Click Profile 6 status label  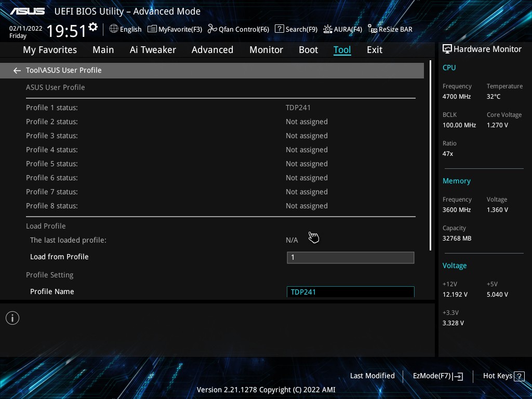point(52,178)
